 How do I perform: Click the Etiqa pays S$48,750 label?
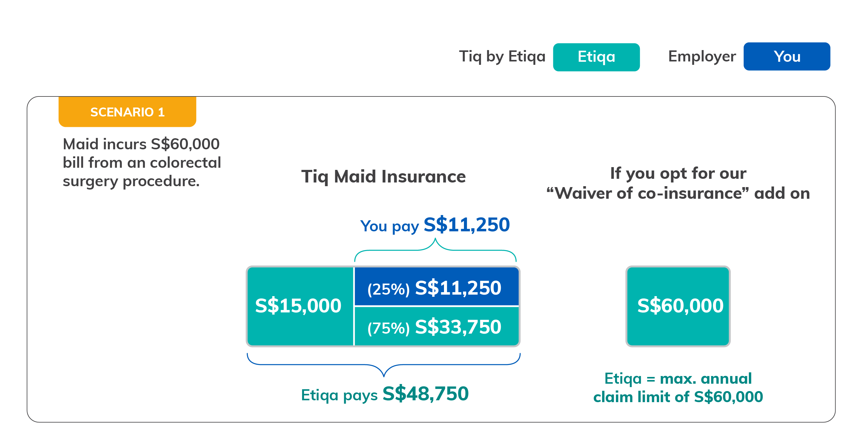point(384,394)
